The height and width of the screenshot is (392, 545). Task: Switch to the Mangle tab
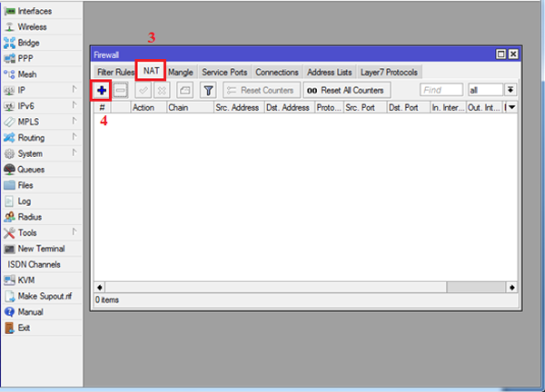(181, 72)
